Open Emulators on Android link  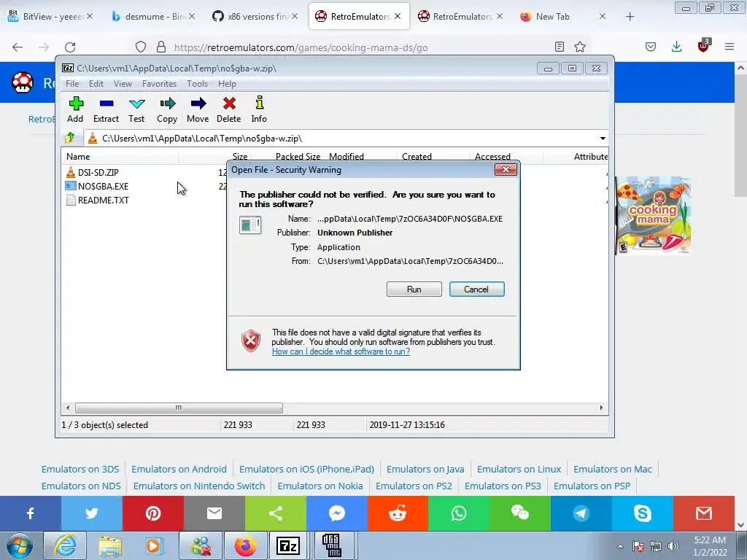pyautogui.click(x=179, y=469)
